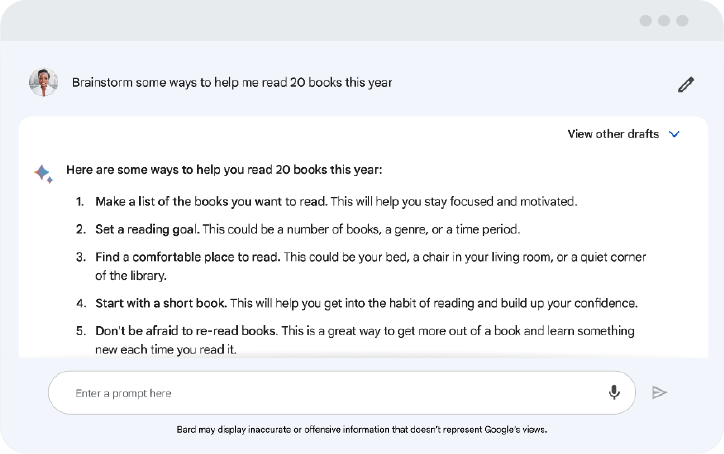The width and height of the screenshot is (724, 454).
Task: Click the View other drafts label
Action: tap(613, 134)
